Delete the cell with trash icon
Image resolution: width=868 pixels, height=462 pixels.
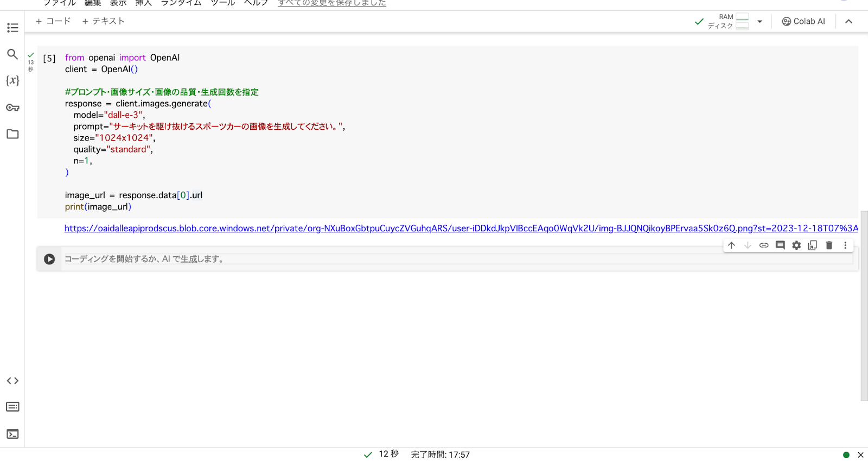pos(829,245)
